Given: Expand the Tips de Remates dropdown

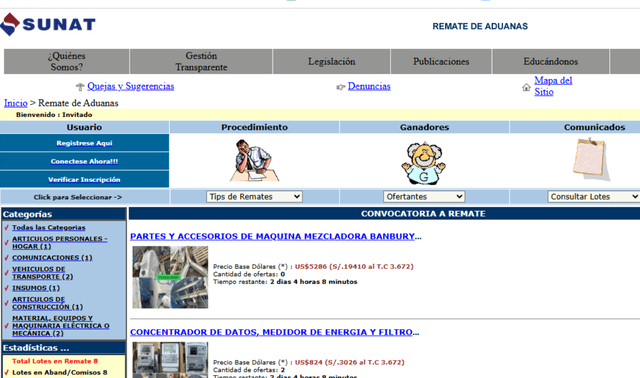Looking at the screenshot, I should [254, 197].
